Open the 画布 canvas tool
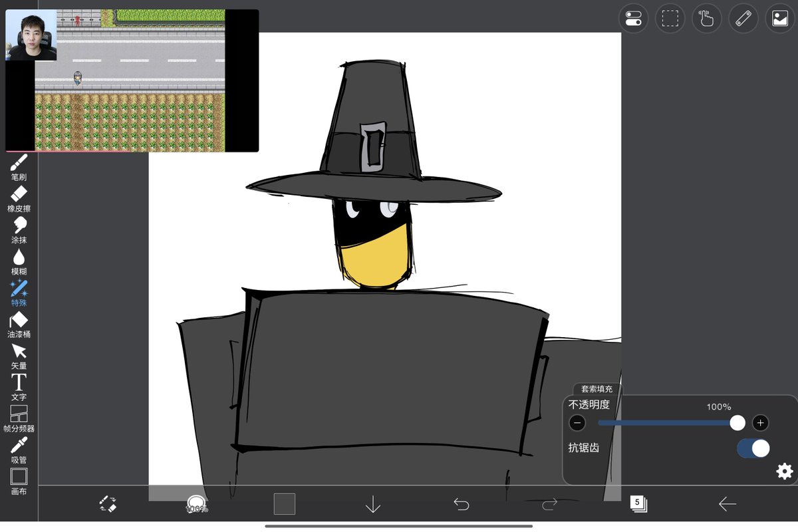The width and height of the screenshot is (798, 532). pos(19,481)
